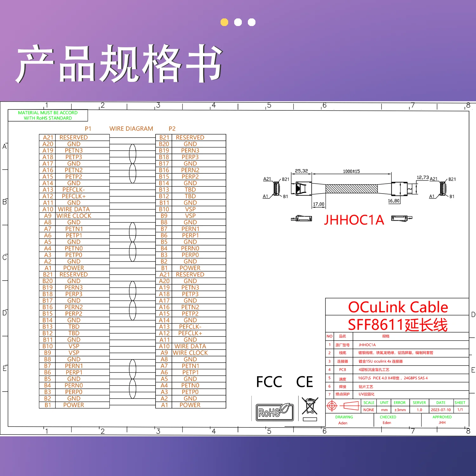Click the red projection symbol in title block

tap(332, 406)
